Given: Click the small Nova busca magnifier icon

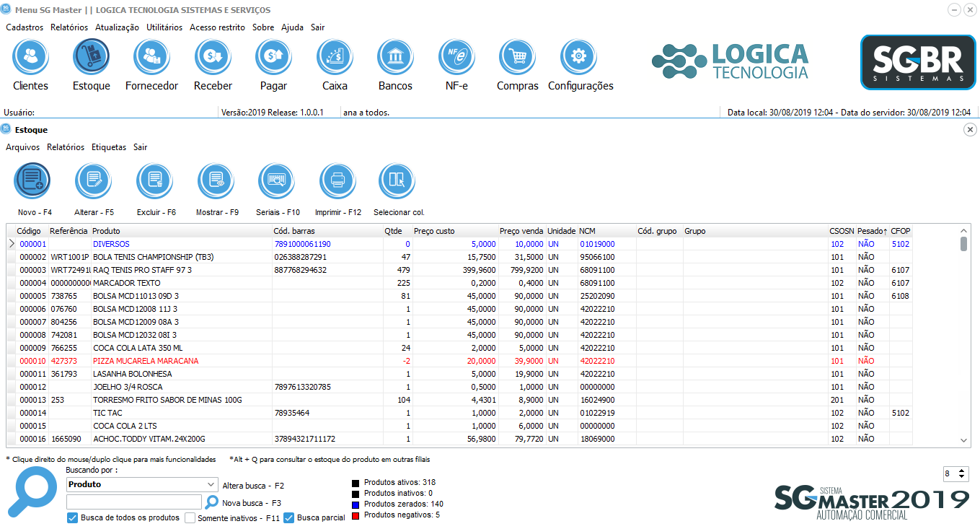Looking at the screenshot, I should 211,502.
